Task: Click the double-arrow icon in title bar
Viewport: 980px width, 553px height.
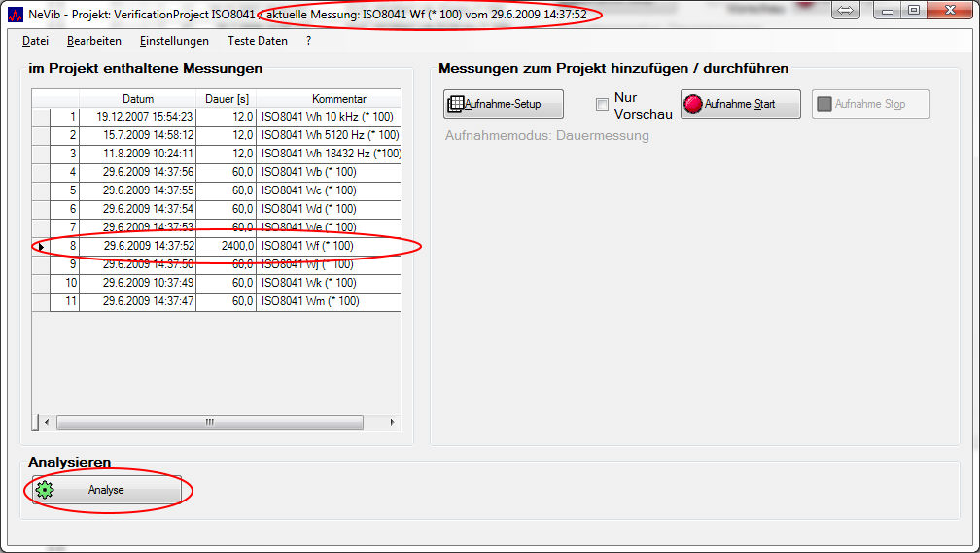Action: [845, 11]
